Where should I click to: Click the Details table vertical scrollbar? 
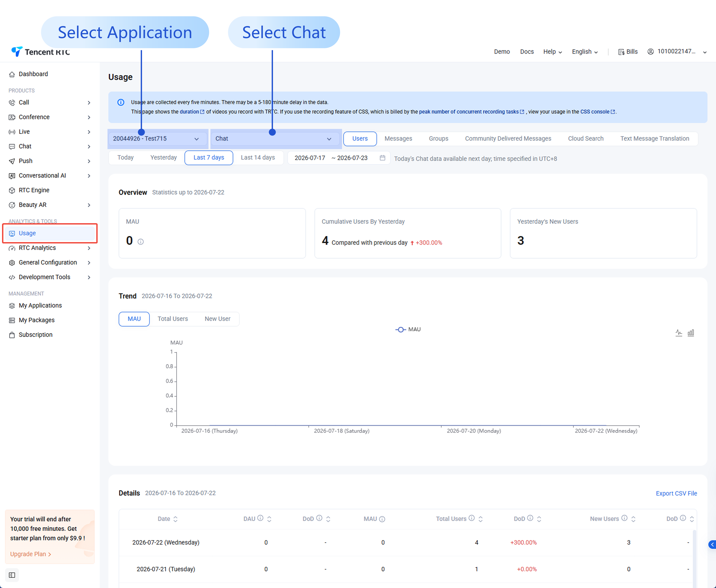(x=694, y=559)
